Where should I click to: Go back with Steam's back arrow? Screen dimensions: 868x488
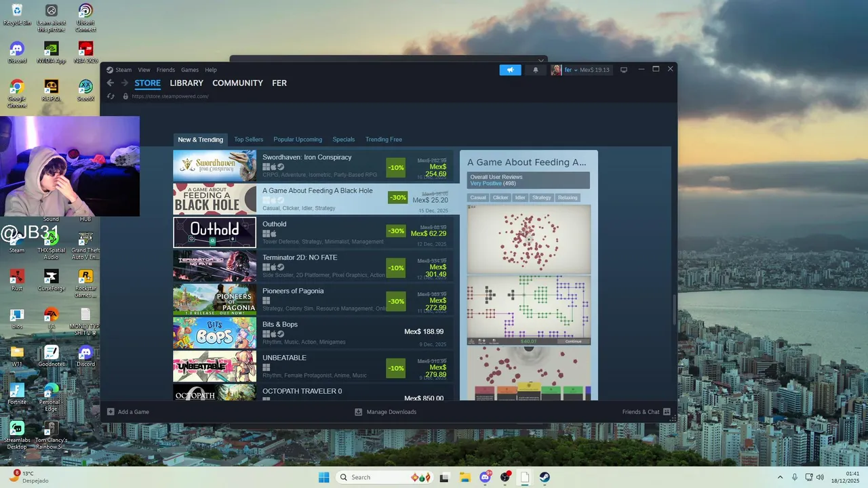[111, 83]
